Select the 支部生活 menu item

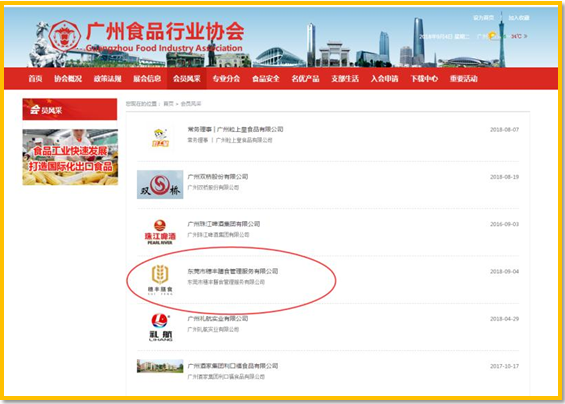pyautogui.click(x=345, y=79)
